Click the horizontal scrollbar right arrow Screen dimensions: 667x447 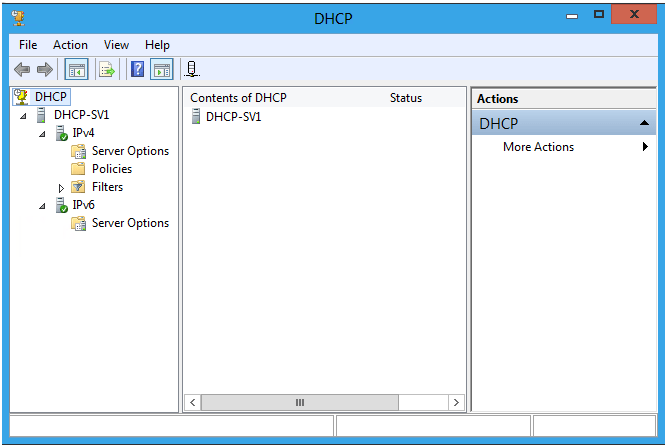coord(456,402)
